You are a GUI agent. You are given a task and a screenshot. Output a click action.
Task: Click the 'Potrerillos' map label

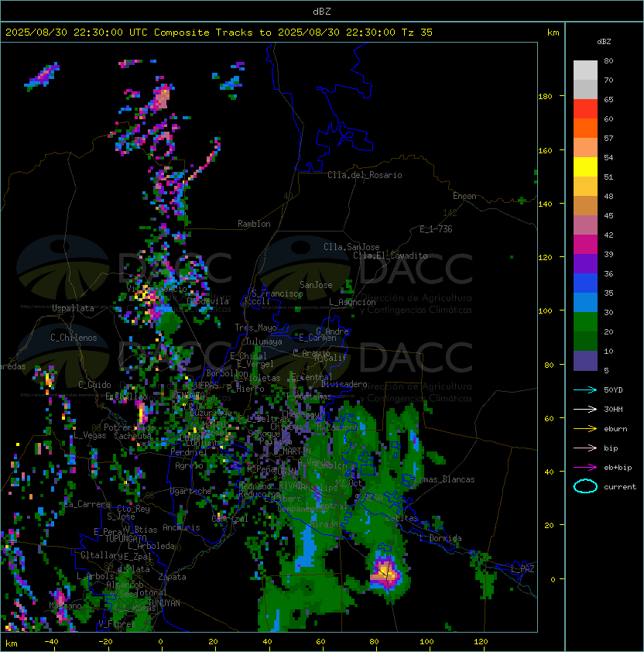(129, 427)
